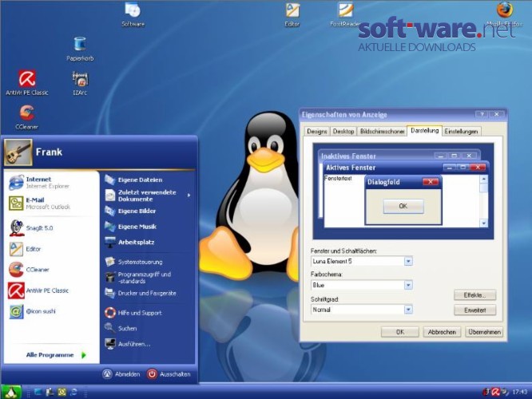Open Internet Explorer from quick launch
The height and width of the screenshot is (399, 532).
point(73,393)
